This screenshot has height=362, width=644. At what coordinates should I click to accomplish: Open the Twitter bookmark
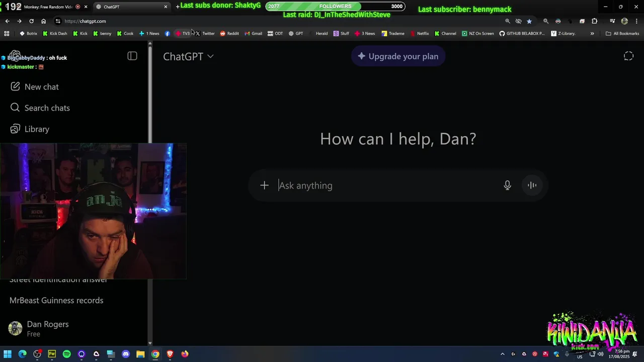click(x=205, y=33)
